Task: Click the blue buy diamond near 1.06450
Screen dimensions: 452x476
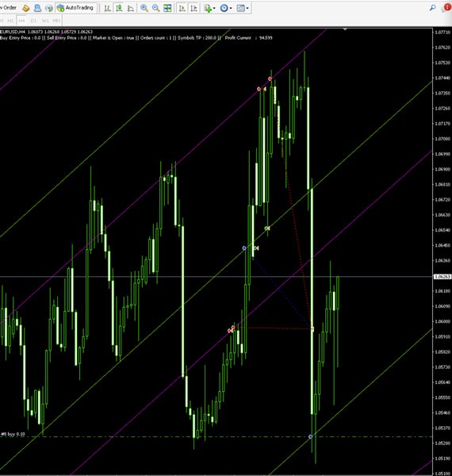Action: tap(244, 248)
